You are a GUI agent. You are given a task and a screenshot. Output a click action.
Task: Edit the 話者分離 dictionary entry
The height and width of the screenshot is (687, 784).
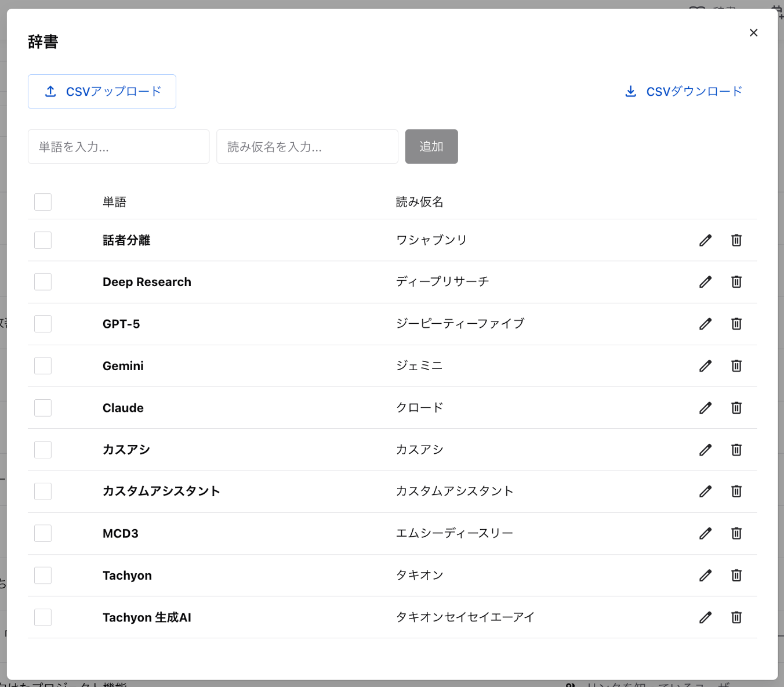point(705,240)
